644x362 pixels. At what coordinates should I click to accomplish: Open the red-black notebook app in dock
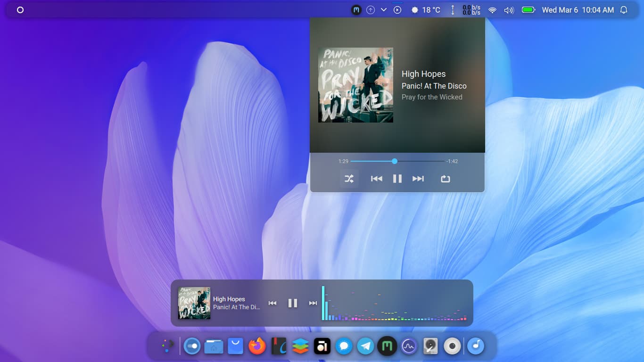(279, 346)
